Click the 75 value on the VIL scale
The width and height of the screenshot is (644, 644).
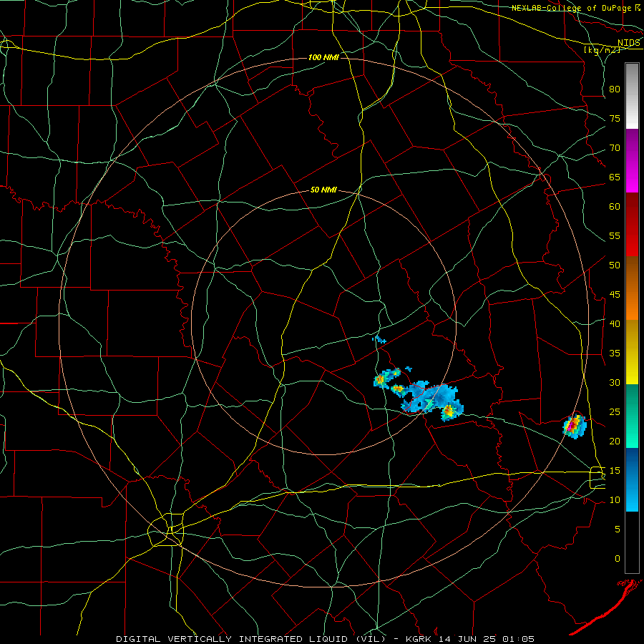click(x=615, y=119)
